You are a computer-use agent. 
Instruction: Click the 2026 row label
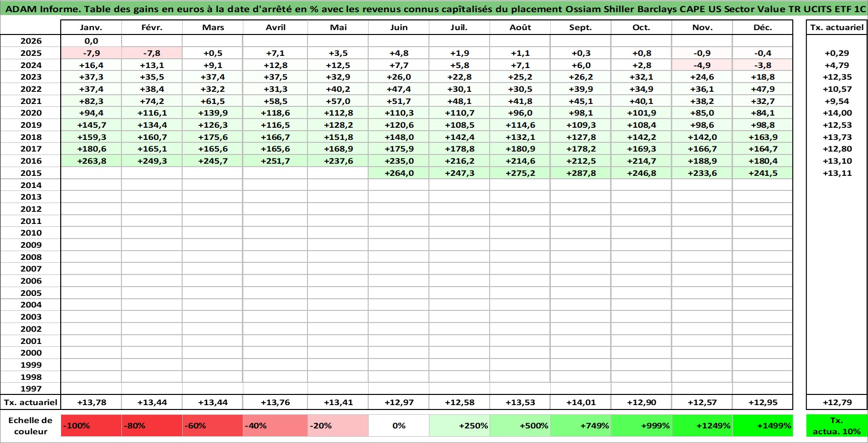31,41
